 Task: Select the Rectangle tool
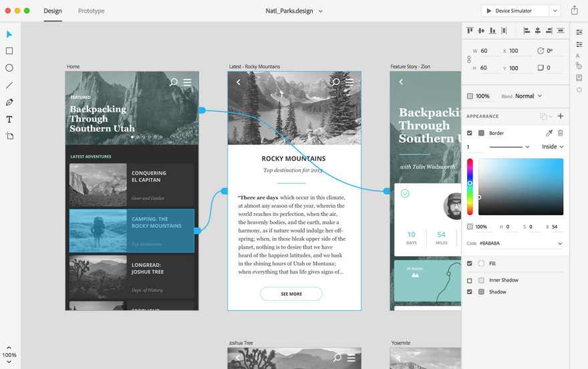tap(9, 51)
